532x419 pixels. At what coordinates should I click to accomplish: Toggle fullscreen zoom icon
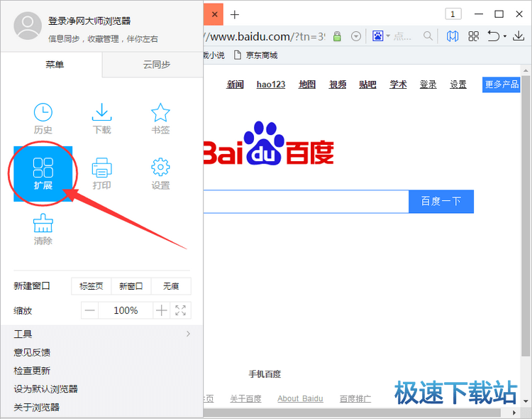(180, 310)
